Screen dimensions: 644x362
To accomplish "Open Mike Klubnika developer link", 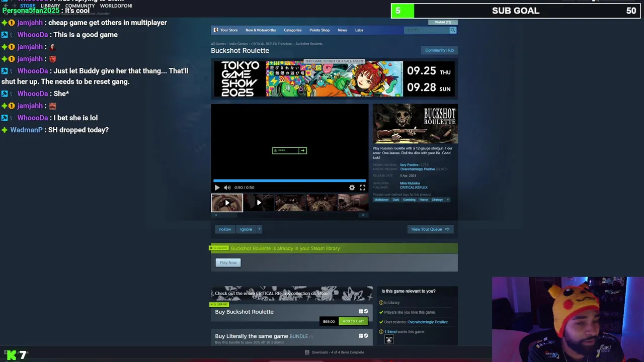I will click(410, 184).
